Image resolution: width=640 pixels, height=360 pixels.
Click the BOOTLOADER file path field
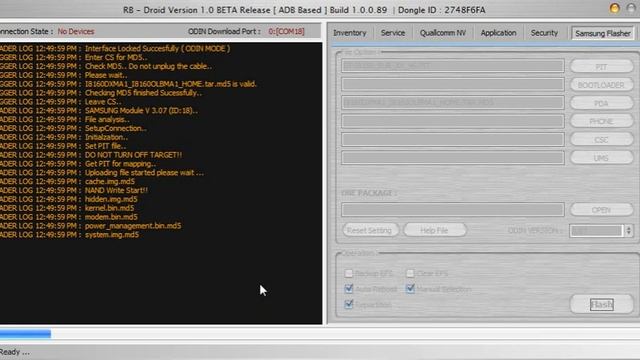click(453, 84)
